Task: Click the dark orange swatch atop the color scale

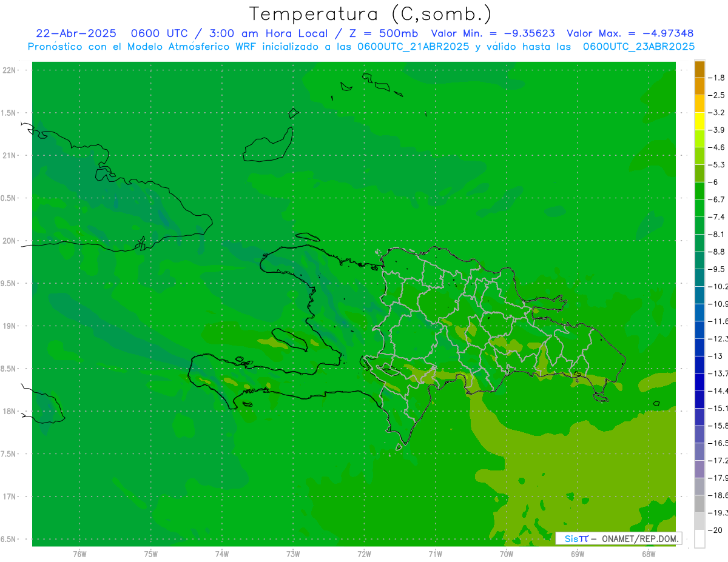Action: point(699,69)
